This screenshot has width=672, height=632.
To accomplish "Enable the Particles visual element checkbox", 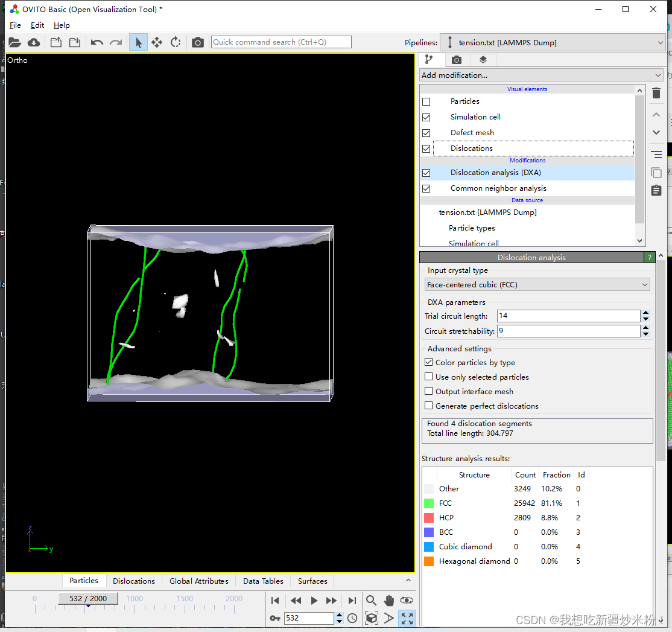I will click(426, 101).
